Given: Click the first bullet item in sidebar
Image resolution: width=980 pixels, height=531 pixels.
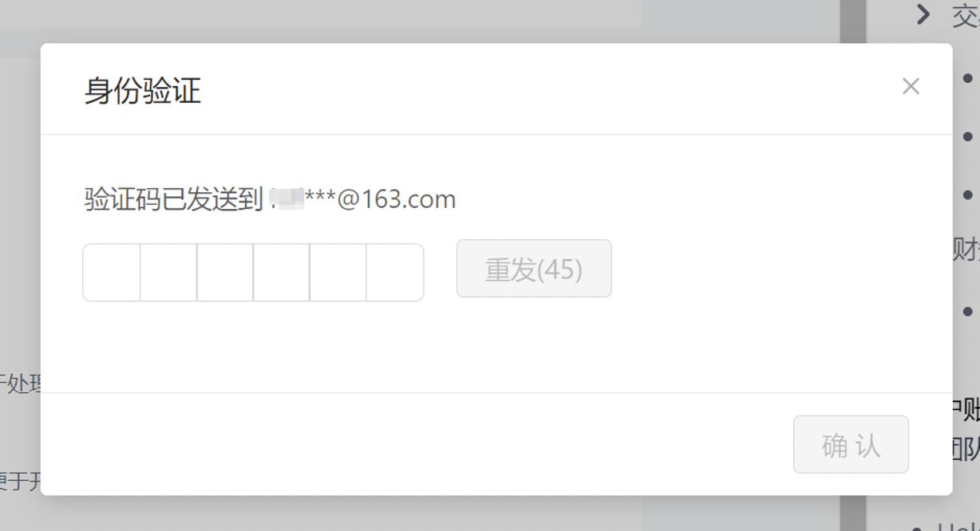Looking at the screenshot, I should pos(968,78).
